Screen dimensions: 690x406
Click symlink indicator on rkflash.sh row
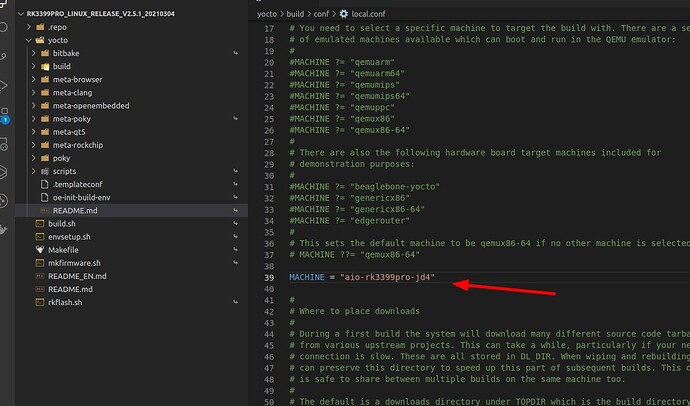click(235, 302)
